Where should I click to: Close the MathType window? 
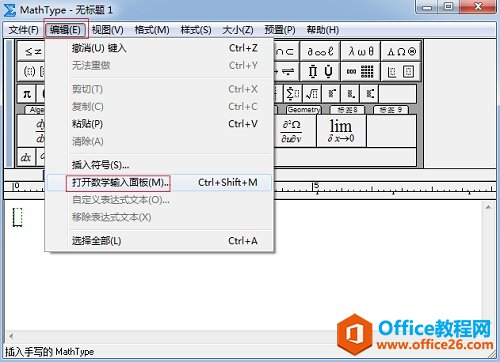coord(478,7)
